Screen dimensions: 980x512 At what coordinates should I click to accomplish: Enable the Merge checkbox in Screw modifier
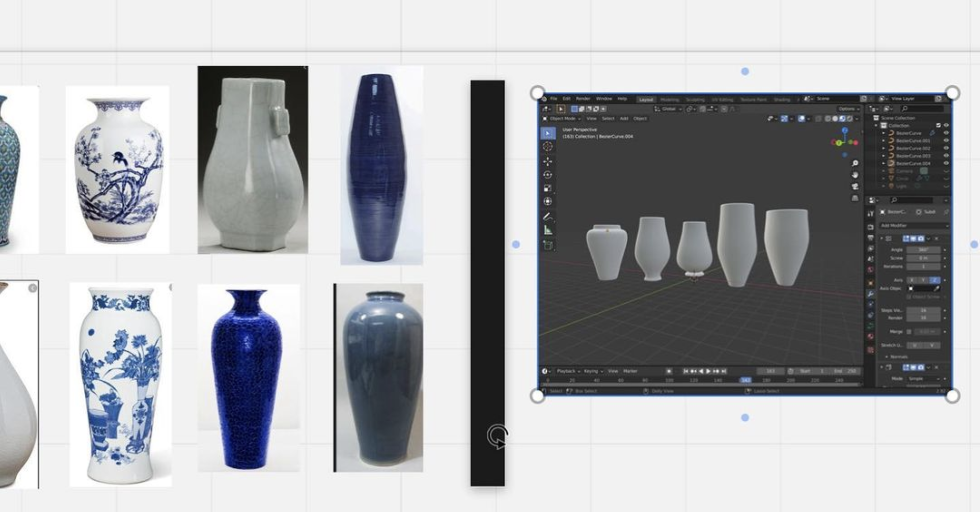click(909, 332)
